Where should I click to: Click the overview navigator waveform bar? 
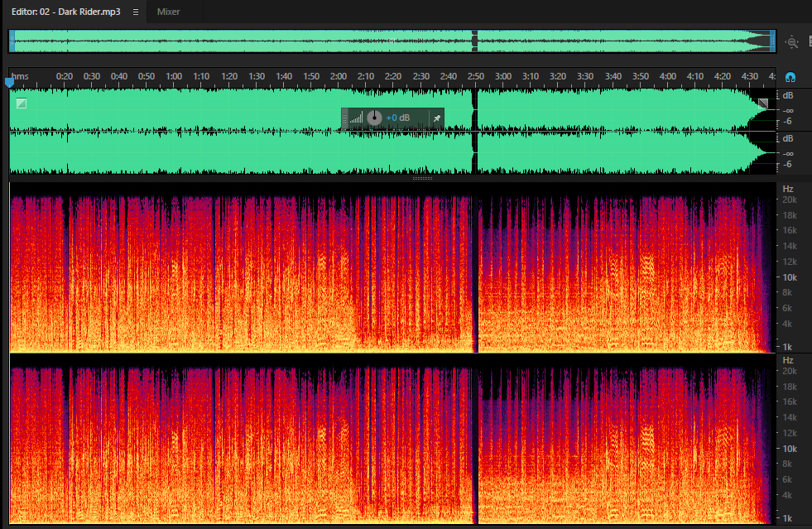pos(392,41)
